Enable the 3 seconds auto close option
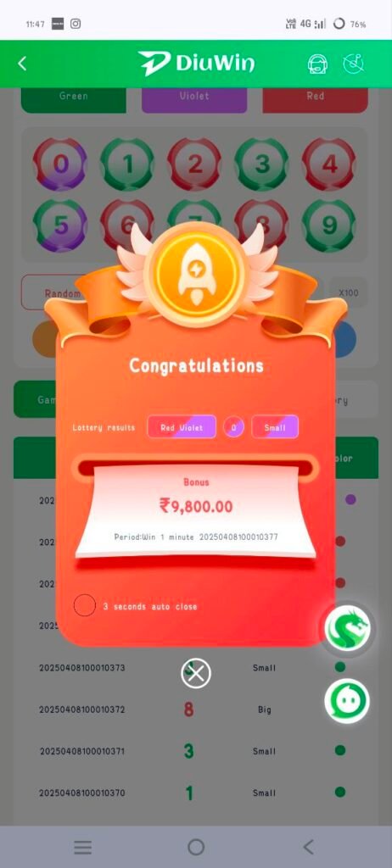The width and height of the screenshot is (392, 868). pyautogui.click(x=85, y=605)
